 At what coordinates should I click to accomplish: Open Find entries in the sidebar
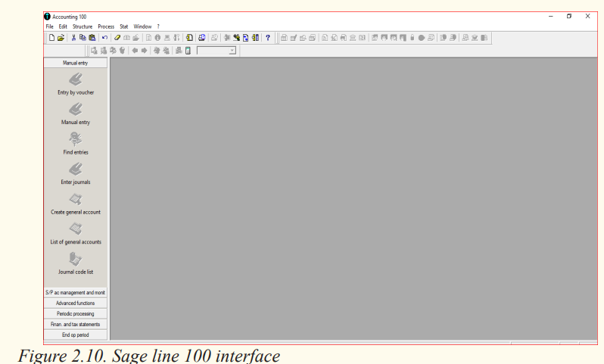(x=76, y=143)
